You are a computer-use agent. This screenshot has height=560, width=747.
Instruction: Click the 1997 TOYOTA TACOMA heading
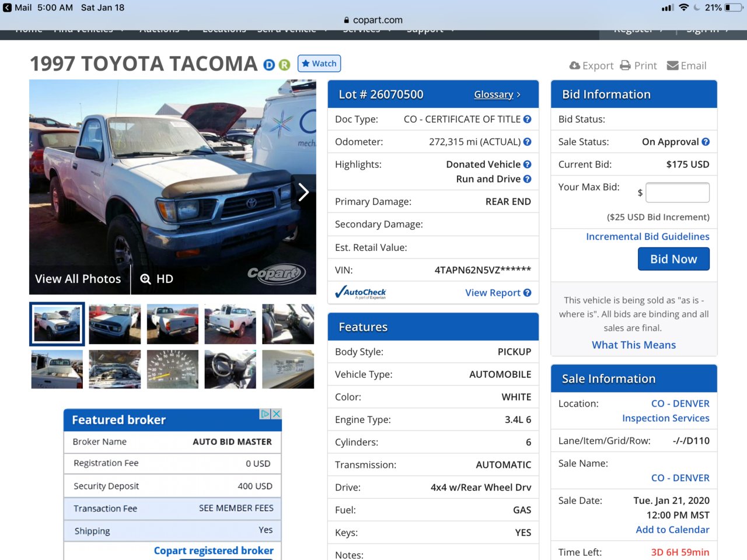pos(144,64)
